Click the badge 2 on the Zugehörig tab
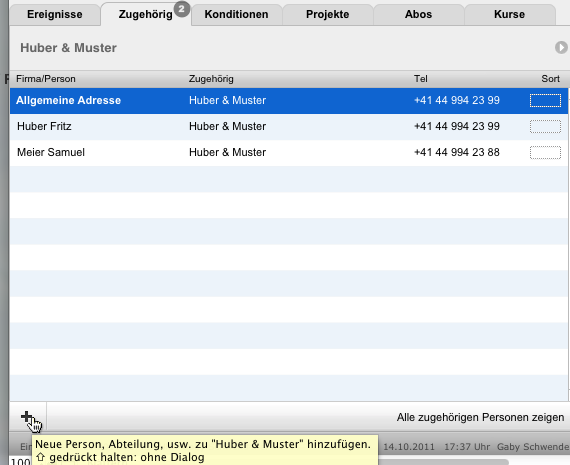 (182, 9)
